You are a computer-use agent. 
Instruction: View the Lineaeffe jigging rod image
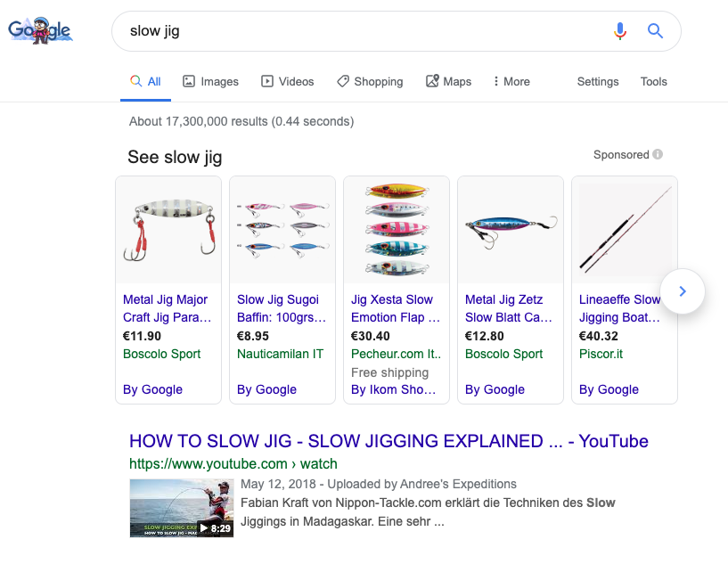pyautogui.click(x=625, y=230)
